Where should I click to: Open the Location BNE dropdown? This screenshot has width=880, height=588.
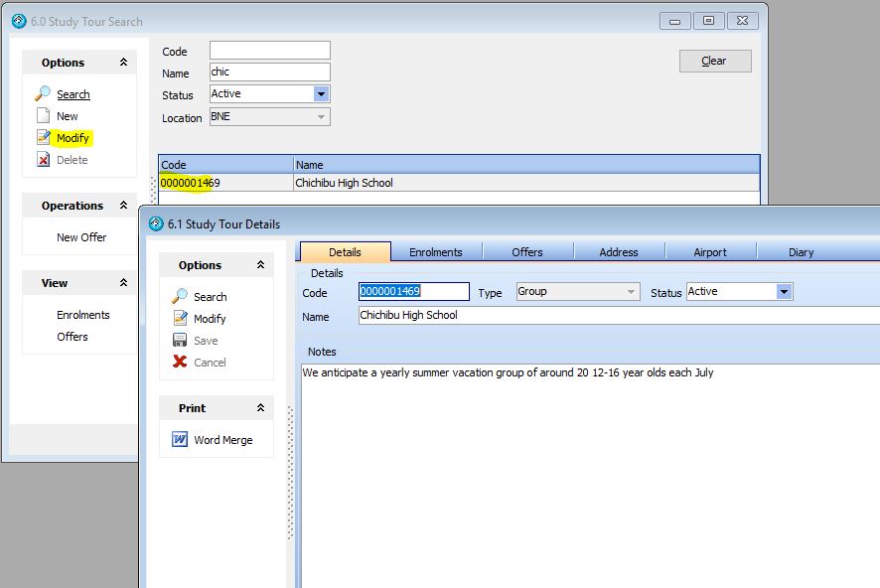pos(321,117)
